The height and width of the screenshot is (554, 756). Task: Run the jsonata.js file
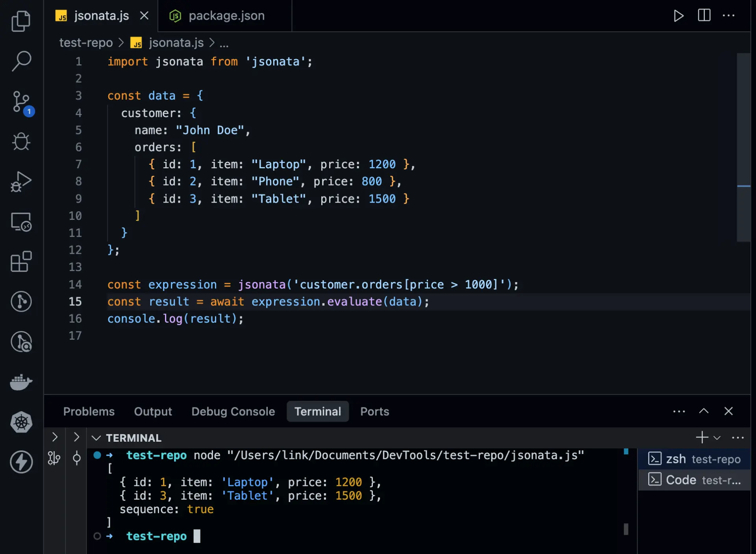pyautogui.click(x=678, y=16)
